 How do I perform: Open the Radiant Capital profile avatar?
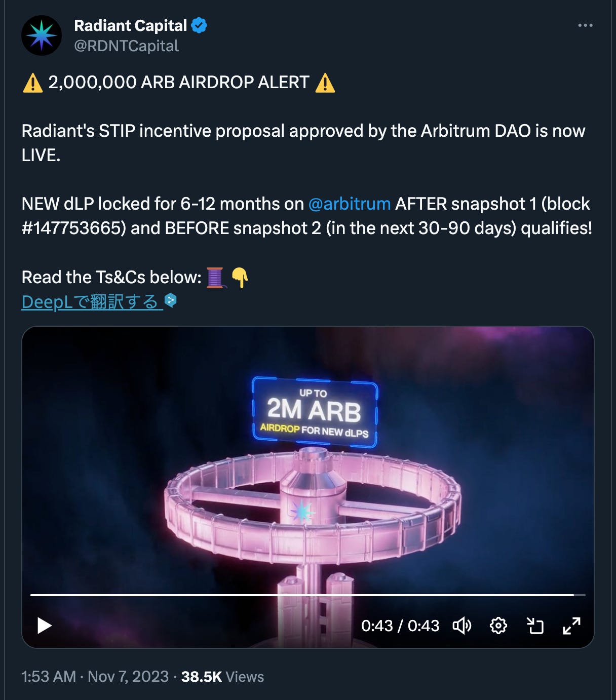[x=42, y=35]
